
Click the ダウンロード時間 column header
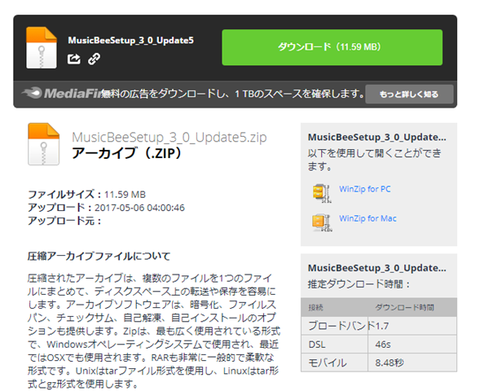pos(405,307)
